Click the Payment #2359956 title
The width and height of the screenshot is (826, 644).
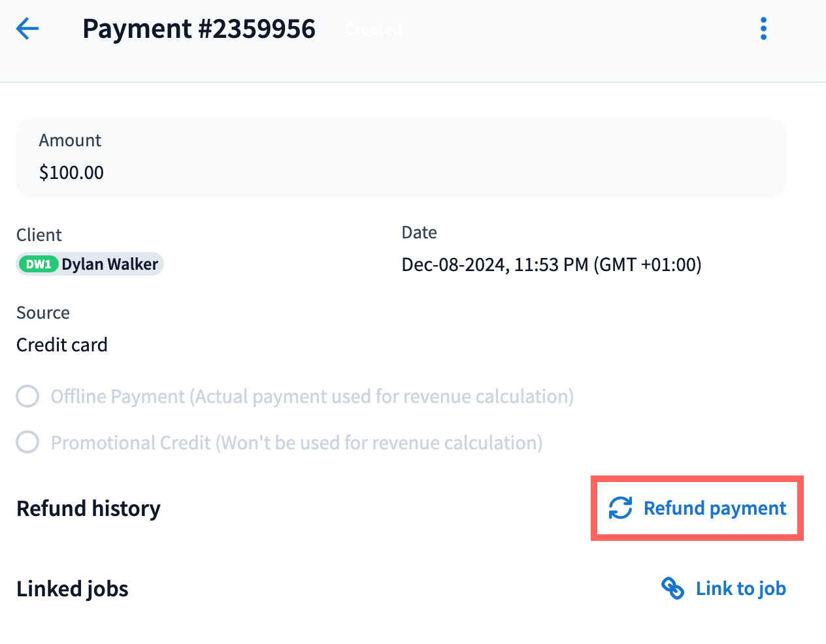click(199, 29)
